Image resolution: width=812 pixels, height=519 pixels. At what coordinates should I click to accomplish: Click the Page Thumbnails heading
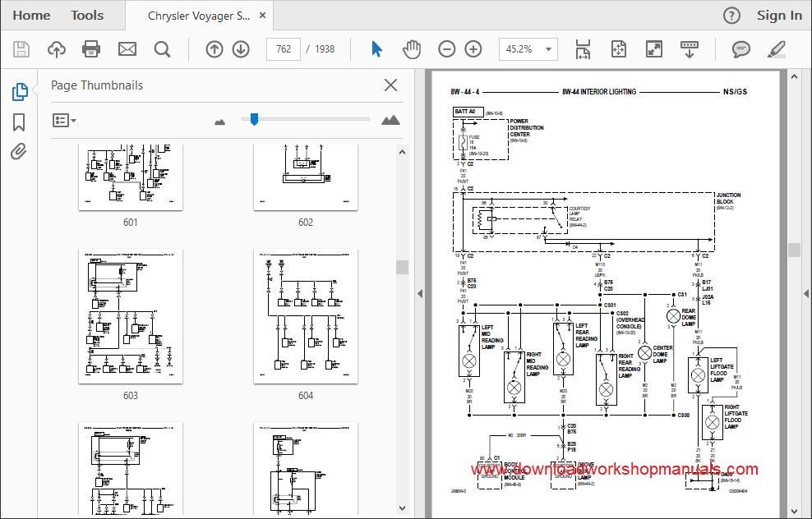(x=97, y=85)
